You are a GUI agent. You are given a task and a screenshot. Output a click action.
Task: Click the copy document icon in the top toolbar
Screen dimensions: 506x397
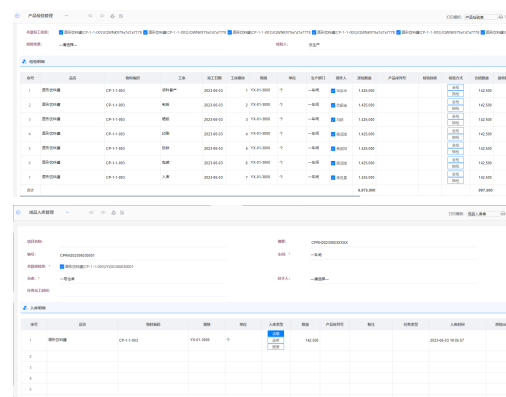(x=121, y=16)
